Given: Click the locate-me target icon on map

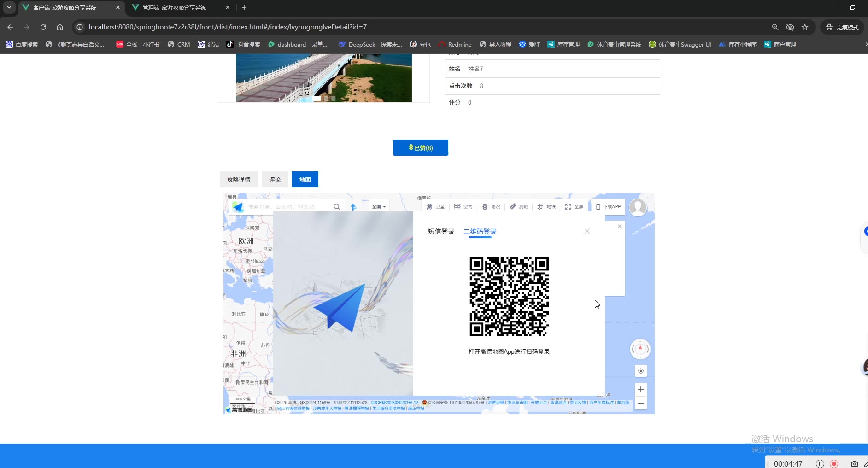Looking at the screenshot, I should point(640,371).
